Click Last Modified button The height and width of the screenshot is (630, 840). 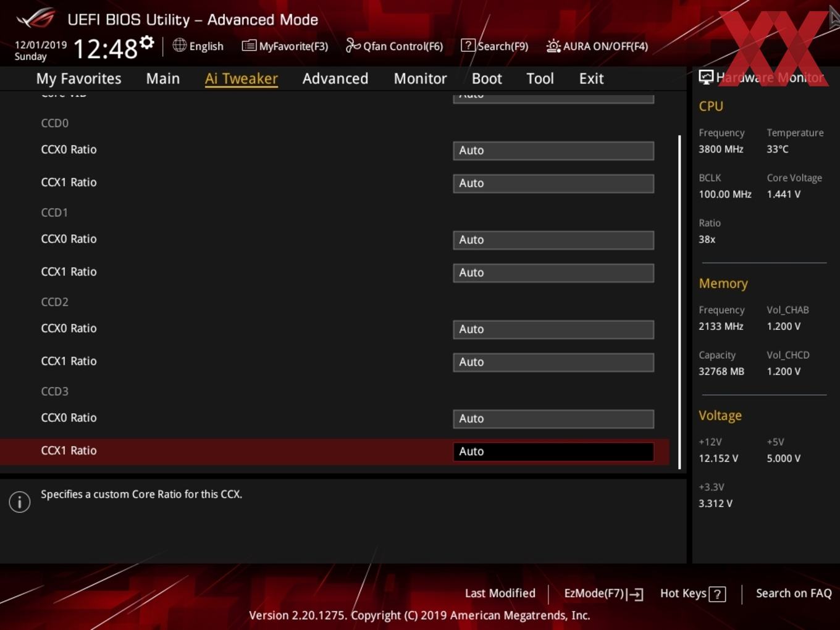coord(500,593)
